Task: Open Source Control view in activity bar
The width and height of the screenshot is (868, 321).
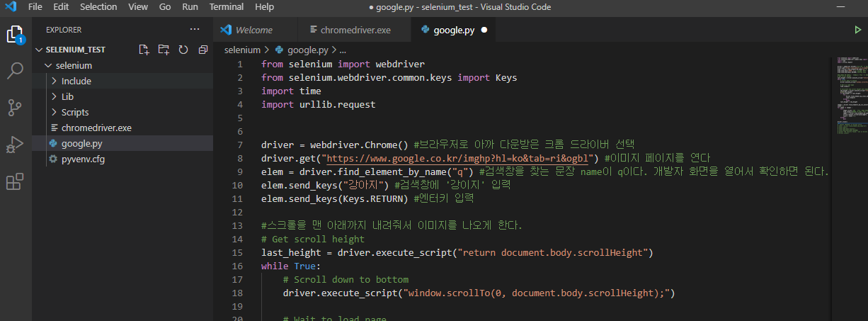Action: 15,108
